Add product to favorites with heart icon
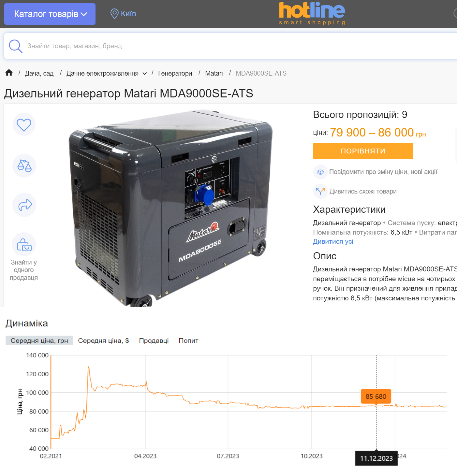 coord(24,124)
